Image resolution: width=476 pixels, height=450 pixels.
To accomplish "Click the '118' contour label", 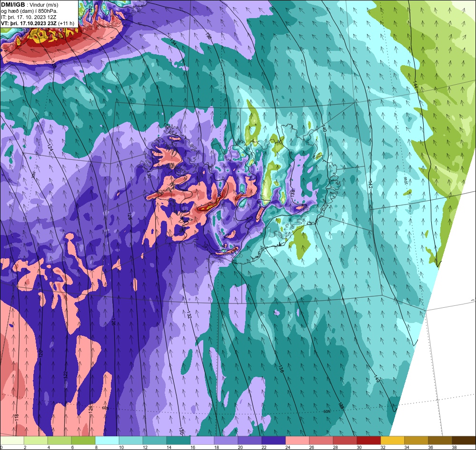I will click(17, 418).
